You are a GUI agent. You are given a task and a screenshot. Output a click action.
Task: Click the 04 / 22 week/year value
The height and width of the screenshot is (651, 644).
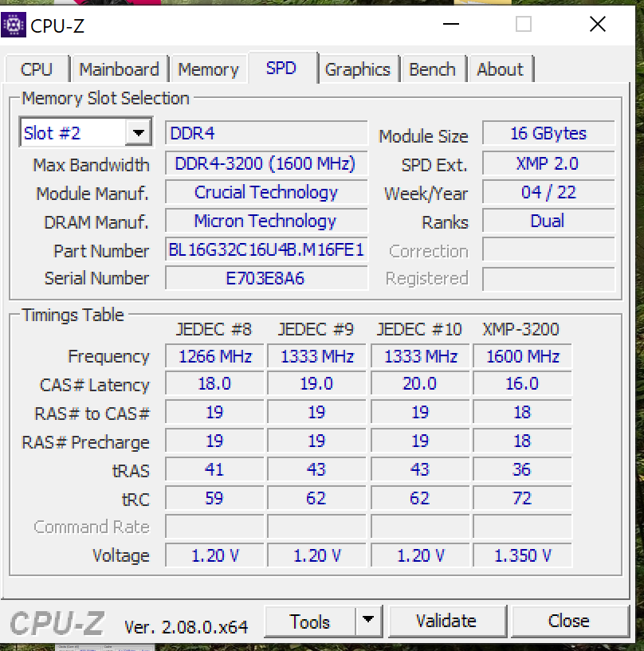(548, 192)
